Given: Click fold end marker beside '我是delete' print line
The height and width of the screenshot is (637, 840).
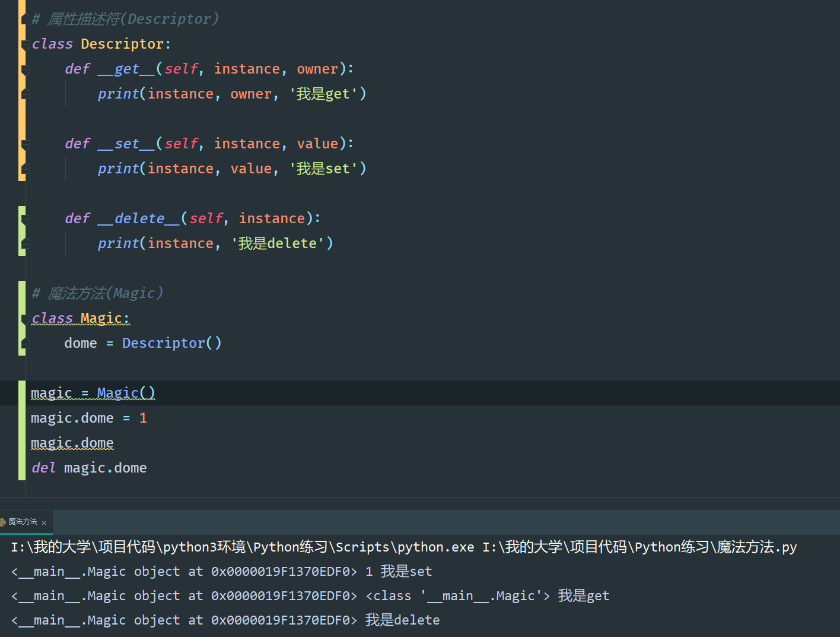Looking at the screenshot, I should pyautogui.click(x=26, y=244).
